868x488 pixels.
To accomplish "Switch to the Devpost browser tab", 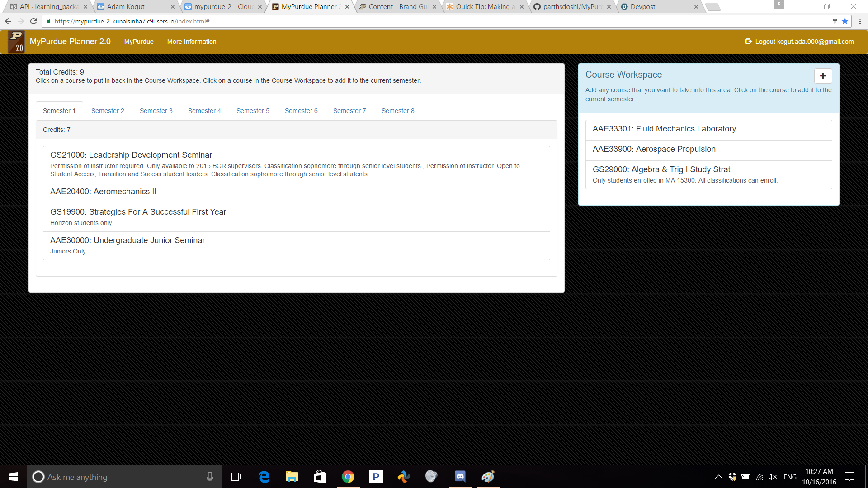I will (x=642, y=7).
